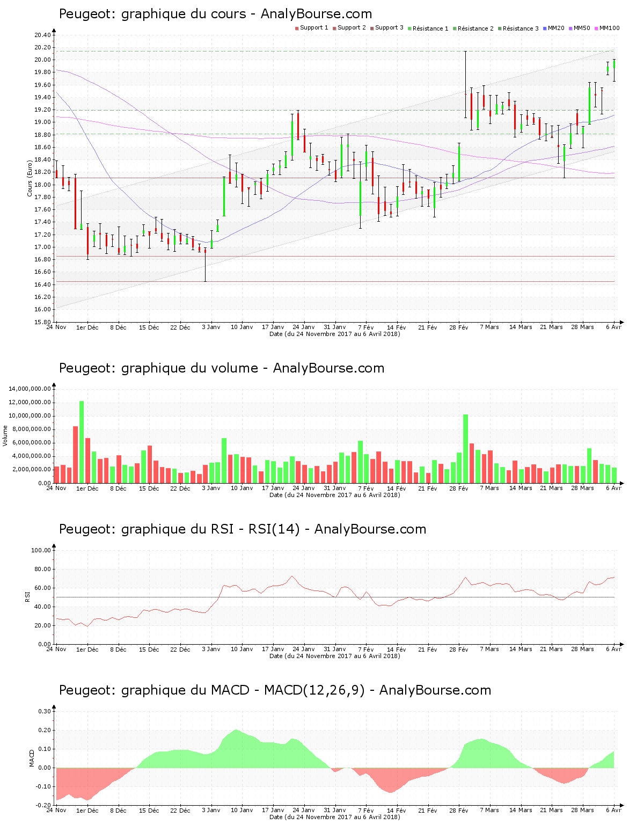Select the Résistance 3 legend label
Viewport: 644px width, 832px height.
click(x=521, y=28)
